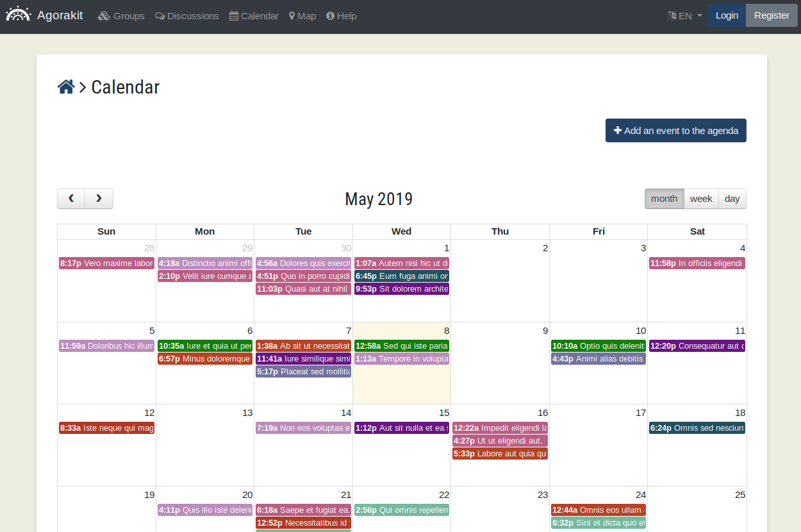Open the Map page
The height and width of the screenshot is (532, 801).
tap(302, 16)
